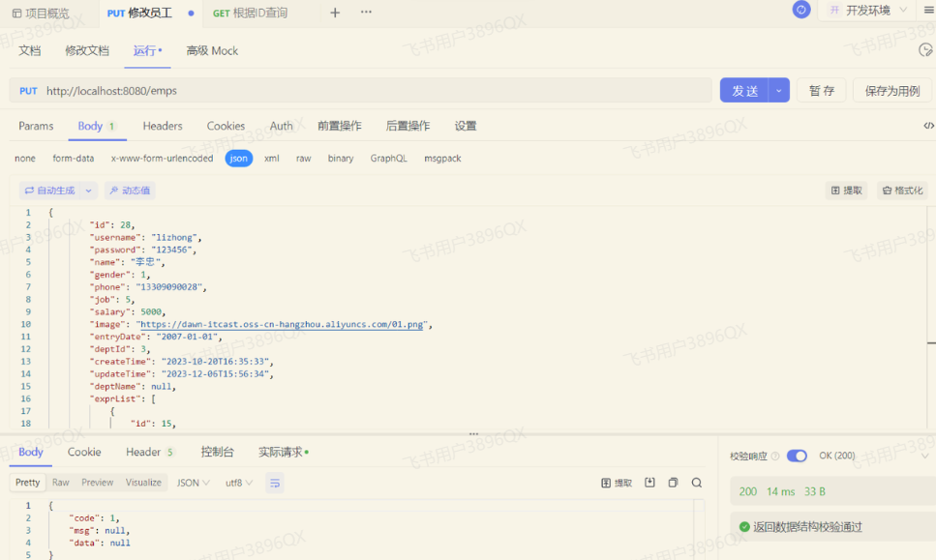This screenshot has height=560, width=936.
Task: Click the response 提取 button
Action: click(617, 483)
